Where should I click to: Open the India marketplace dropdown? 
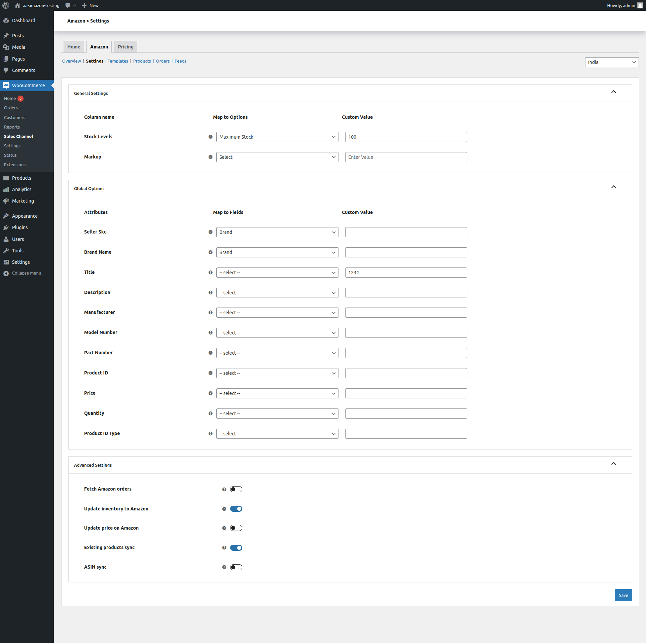point(611,62)
